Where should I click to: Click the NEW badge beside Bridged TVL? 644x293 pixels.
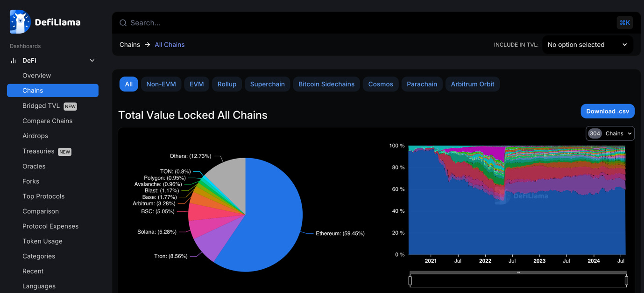(x=70, y=106)
